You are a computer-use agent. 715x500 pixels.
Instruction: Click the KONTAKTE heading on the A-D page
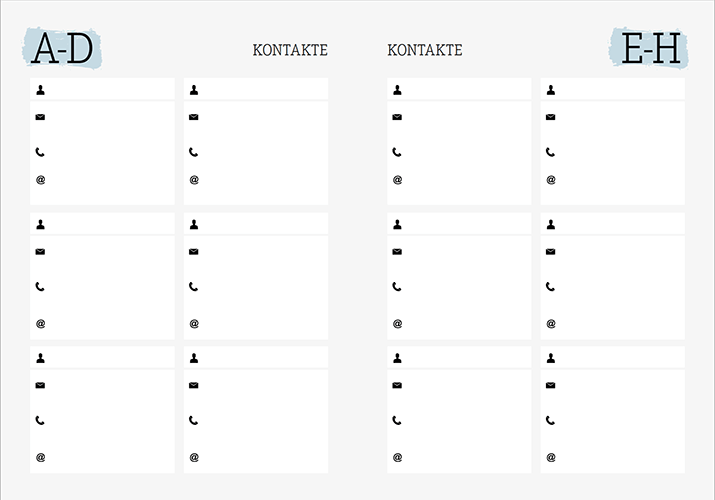tap(290, 50)
